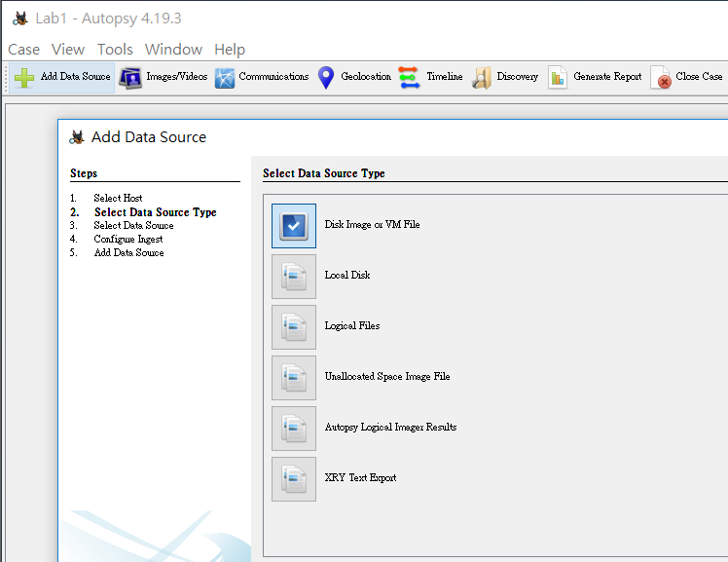Click the 'Lab1 - Autopsy 4.19.3' window title

108,19
